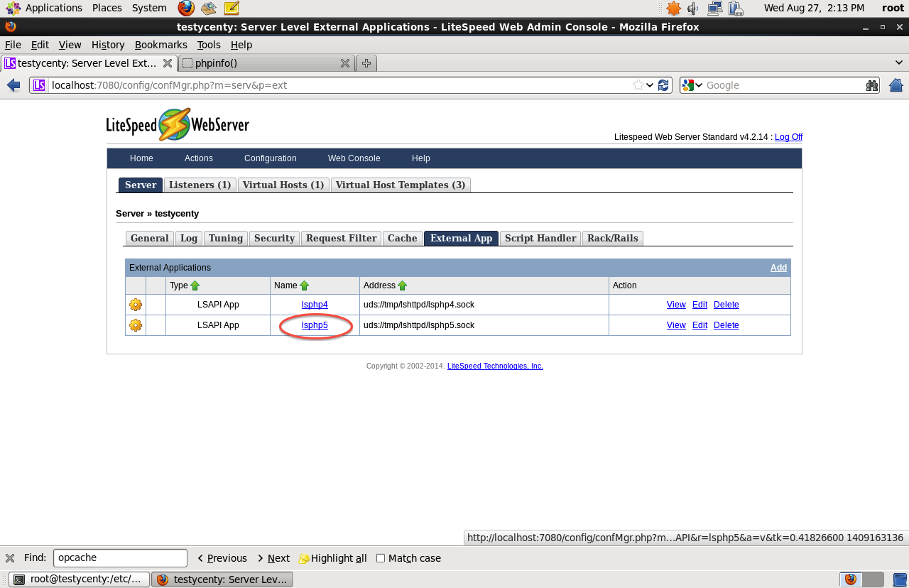This screenshot has height=588, width=909.
Task: Toggle the Match case checkbox
Action: tap(381, 558)
